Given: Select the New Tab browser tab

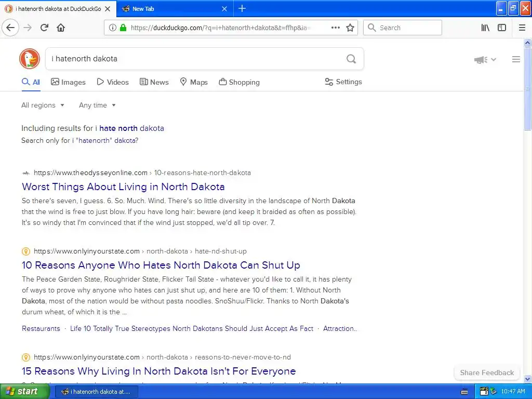Looking at the screenshot, I should pos(175,9).
